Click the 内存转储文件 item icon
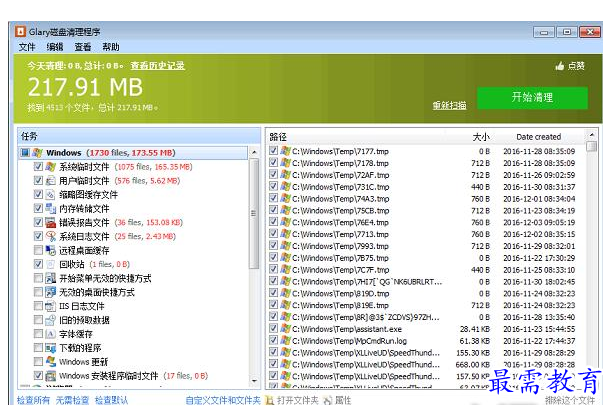Viewport: 610px width, 413px height. 51,208
